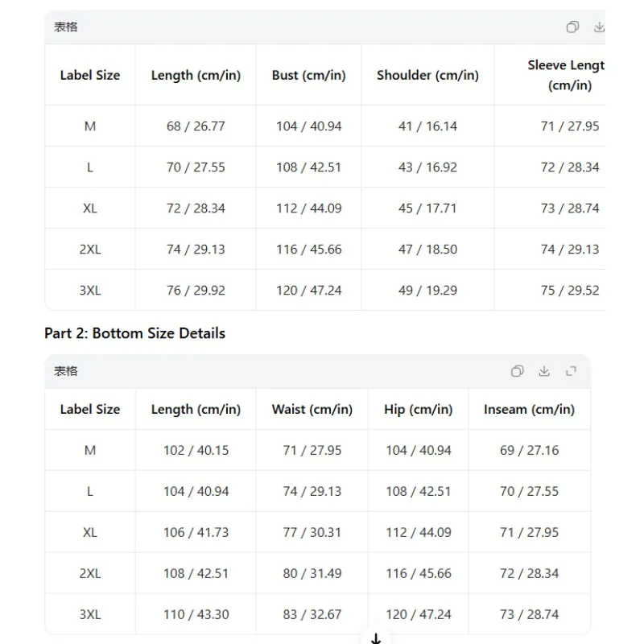Expand the bottom size table fullscreen
The image size is (644, 644).
click(571, 371)
